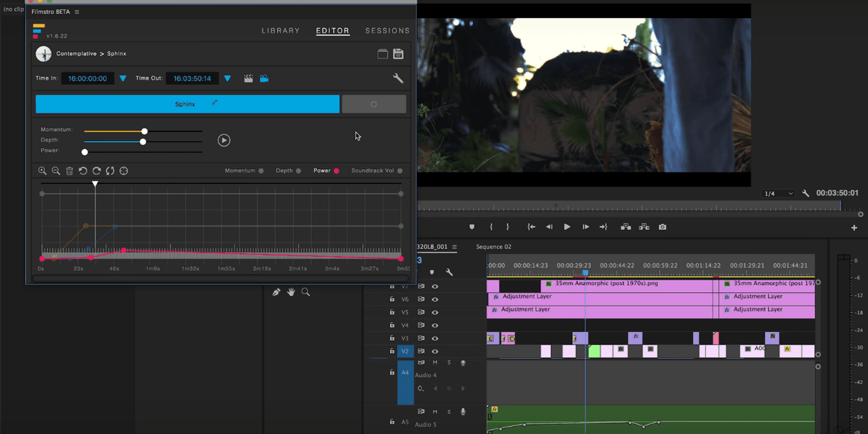Click the Filmstro compass theme icon

43,54
